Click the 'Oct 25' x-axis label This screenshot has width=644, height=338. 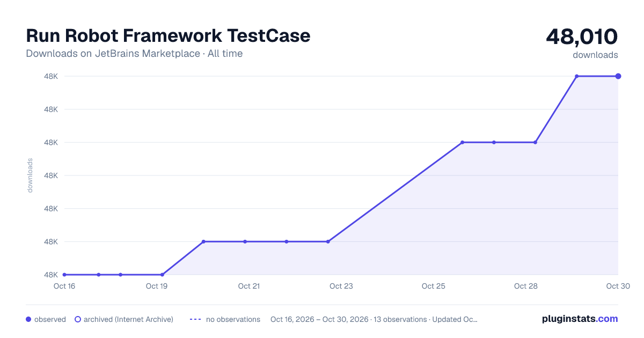pos(434,286)
